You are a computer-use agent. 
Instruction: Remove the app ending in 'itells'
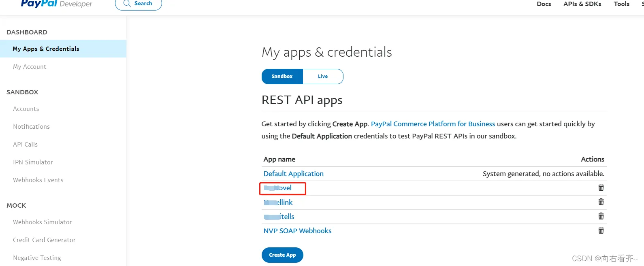(601, 216)
